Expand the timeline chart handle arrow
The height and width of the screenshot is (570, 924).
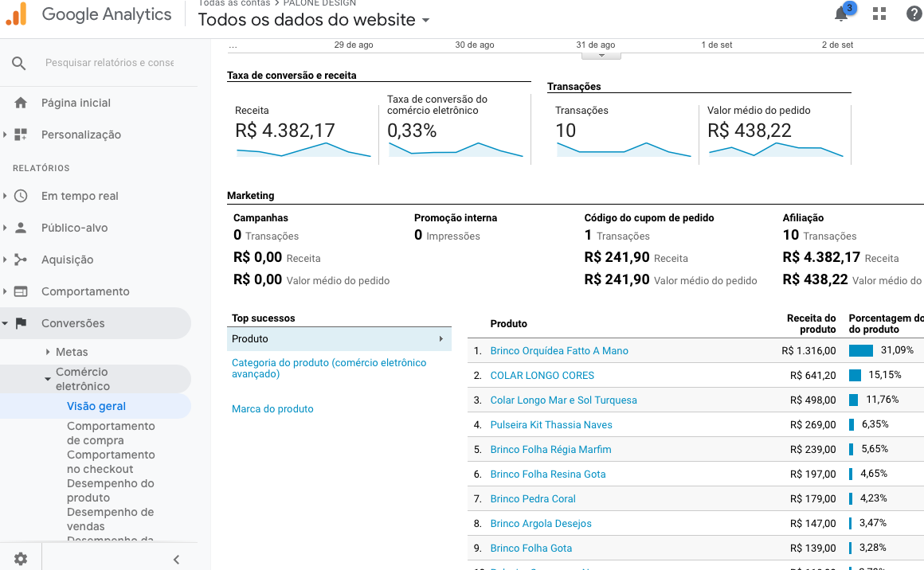[x=601, y=56]
